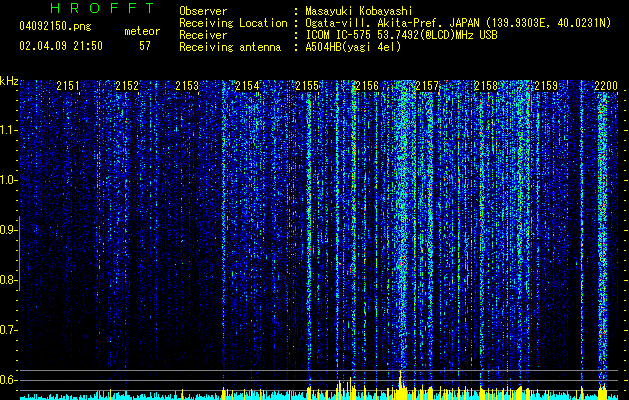Click the 2152 time marker
This screenshot has height=400, width=629.
click(127, 86)
